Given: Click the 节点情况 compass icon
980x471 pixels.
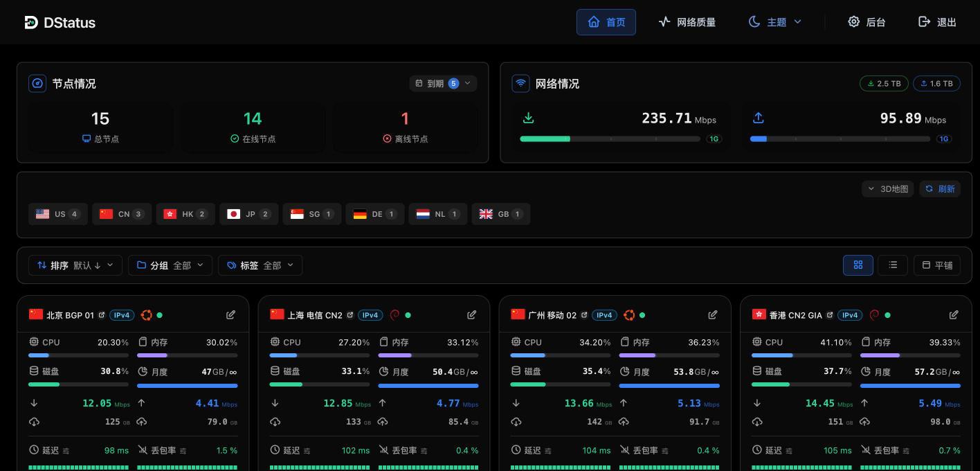Looking at the screenshot, I should [x=37, y=83].
